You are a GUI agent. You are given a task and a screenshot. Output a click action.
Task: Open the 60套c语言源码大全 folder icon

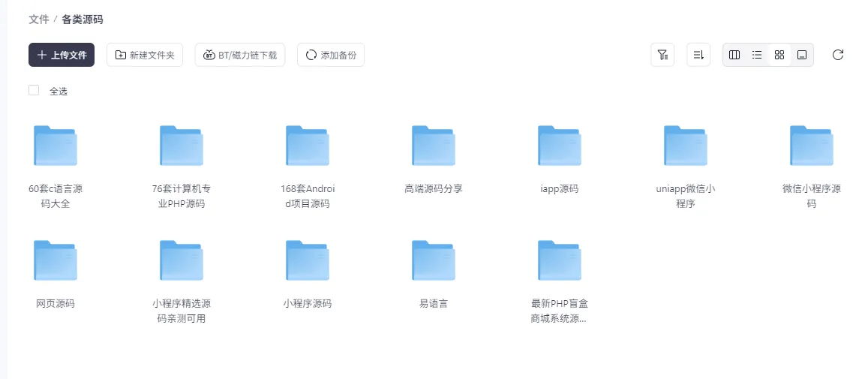(x=56, y=145)
